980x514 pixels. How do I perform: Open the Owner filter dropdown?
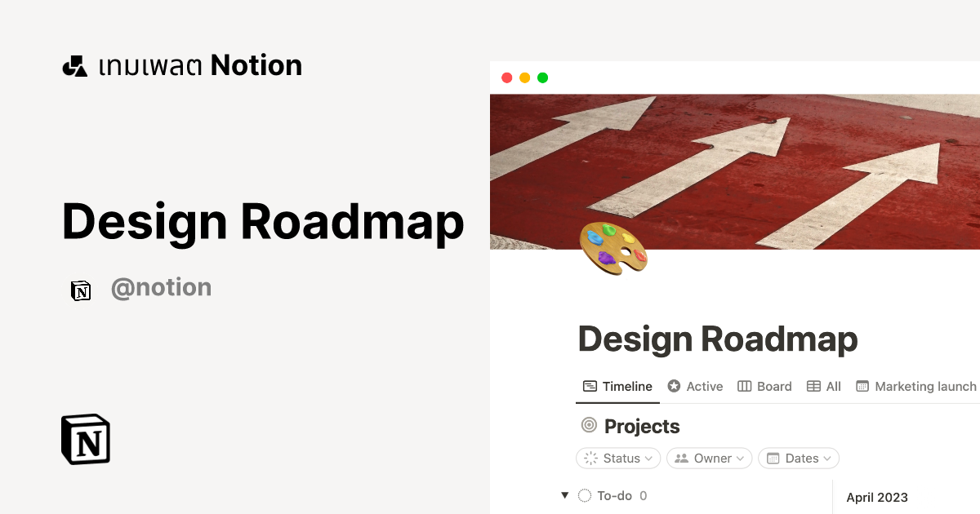(x=710, y=459)
